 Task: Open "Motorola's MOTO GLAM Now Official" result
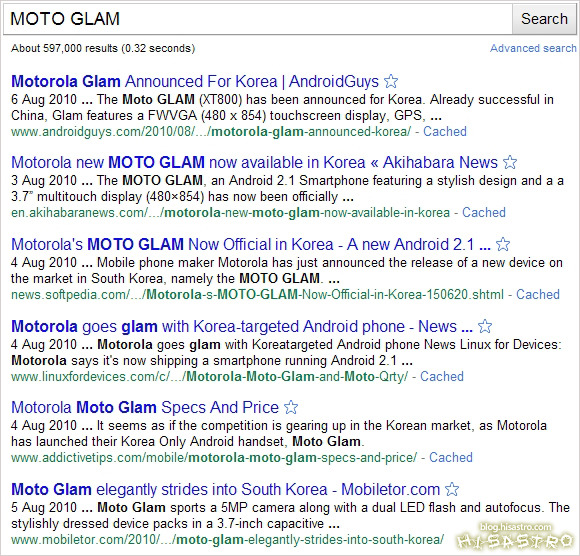coord(251,245)
